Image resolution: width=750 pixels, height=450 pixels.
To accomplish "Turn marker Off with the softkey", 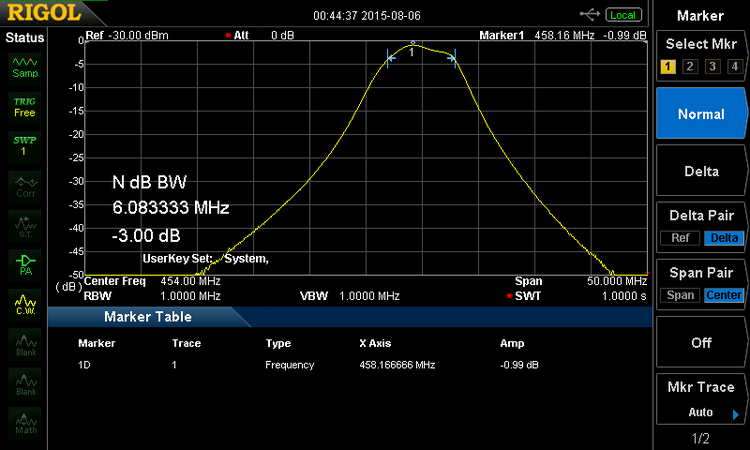I will click(700, 342).
